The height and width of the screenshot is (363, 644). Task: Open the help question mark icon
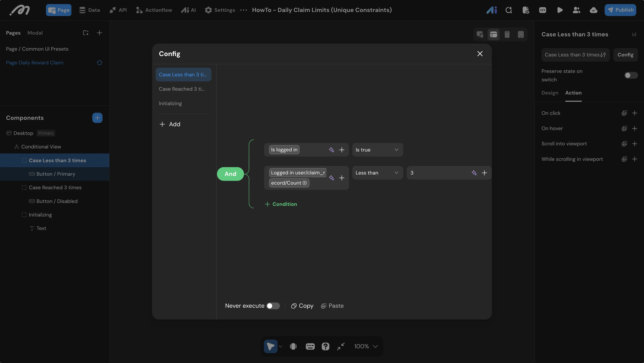[x=325, y=346]
